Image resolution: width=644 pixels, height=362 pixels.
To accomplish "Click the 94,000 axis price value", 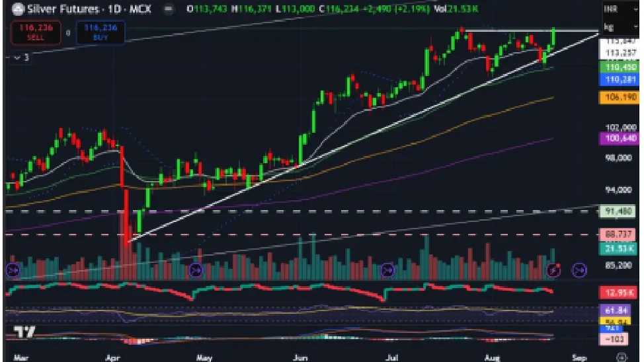I will 618,190.
